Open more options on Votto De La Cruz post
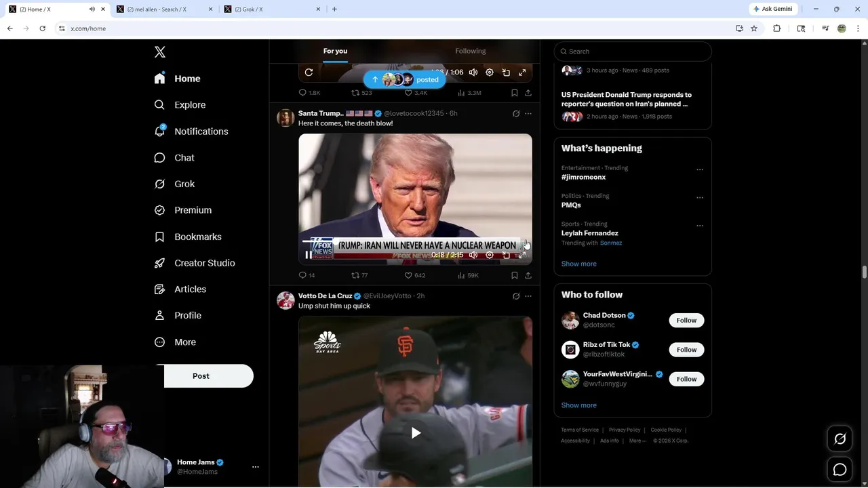 point(528,296)
